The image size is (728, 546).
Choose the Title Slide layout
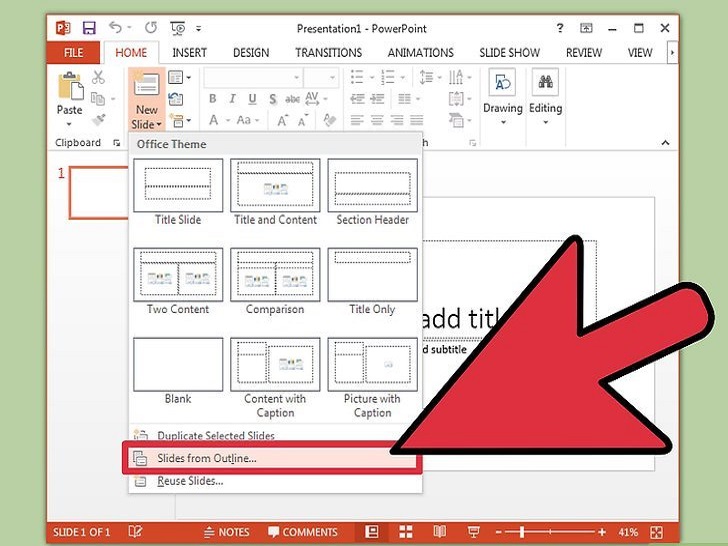pyautogui.click(x=178, y=192)
